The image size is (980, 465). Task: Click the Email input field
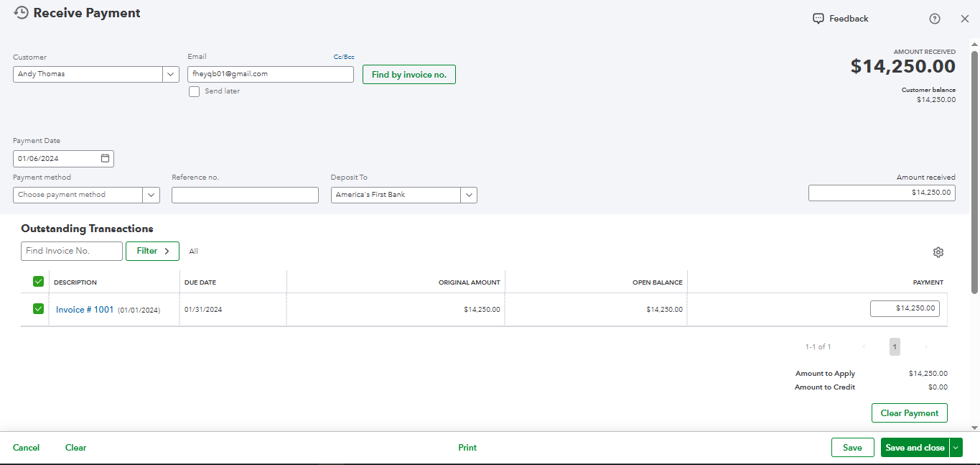tap(271, 74)
